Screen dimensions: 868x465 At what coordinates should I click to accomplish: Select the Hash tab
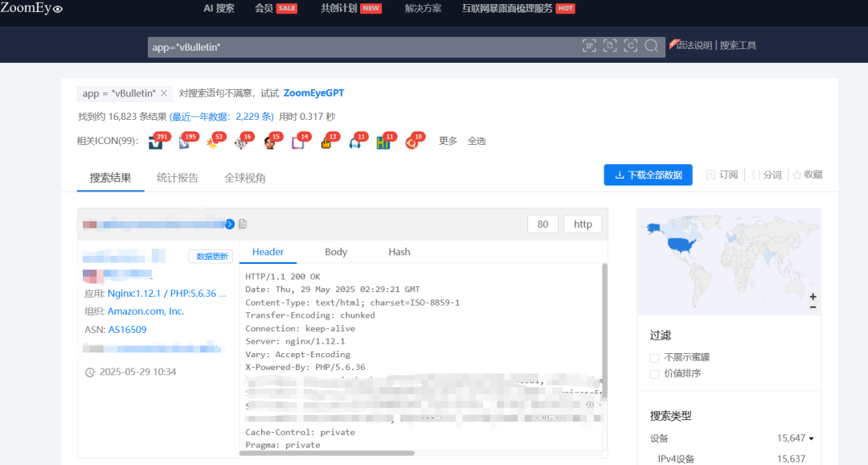click(399, 252)
